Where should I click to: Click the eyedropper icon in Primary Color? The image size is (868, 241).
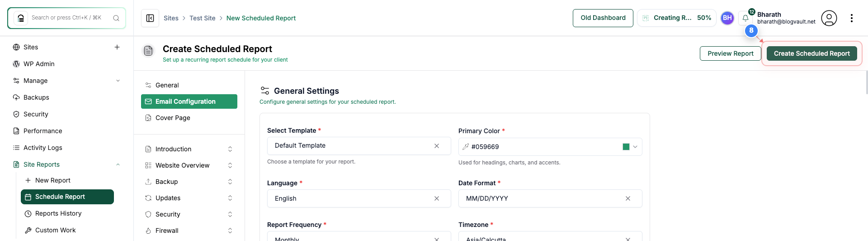tap(466, 147)
